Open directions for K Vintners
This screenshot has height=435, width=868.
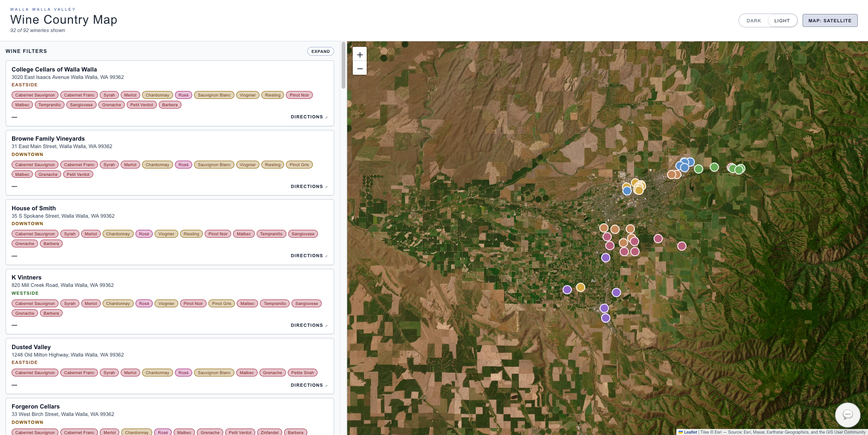309,325
